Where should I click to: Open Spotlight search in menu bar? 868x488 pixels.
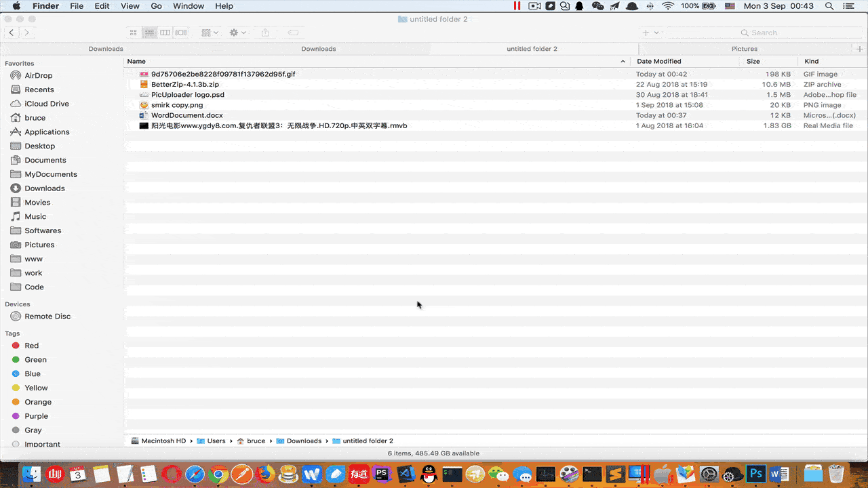829,6
